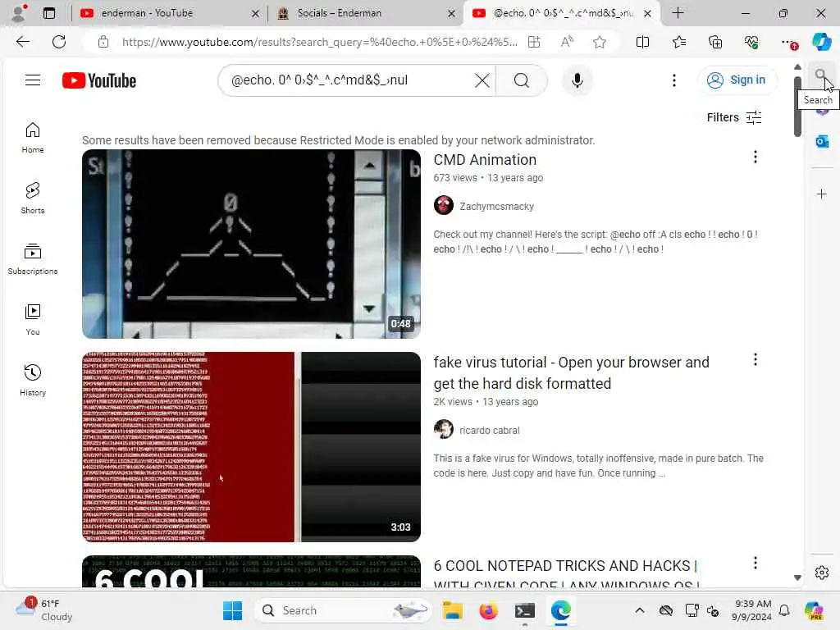Open Outlook in the Edge sidebar
The image size is (840, 630).
point(822,141)
